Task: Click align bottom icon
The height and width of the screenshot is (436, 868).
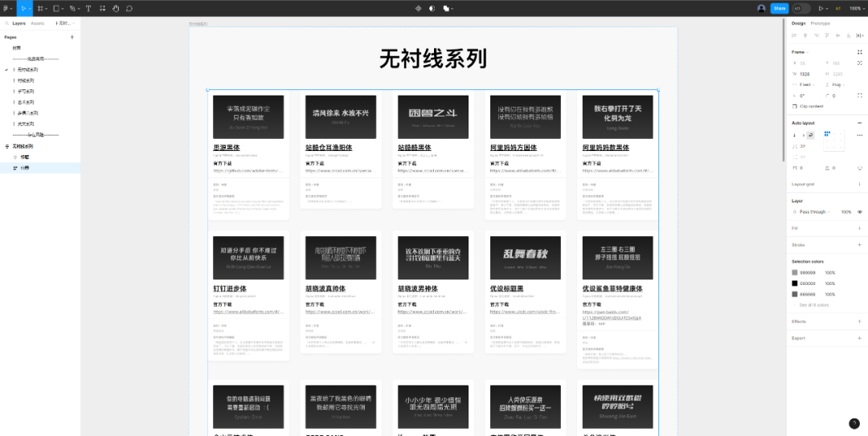Action: click(849, 35)
